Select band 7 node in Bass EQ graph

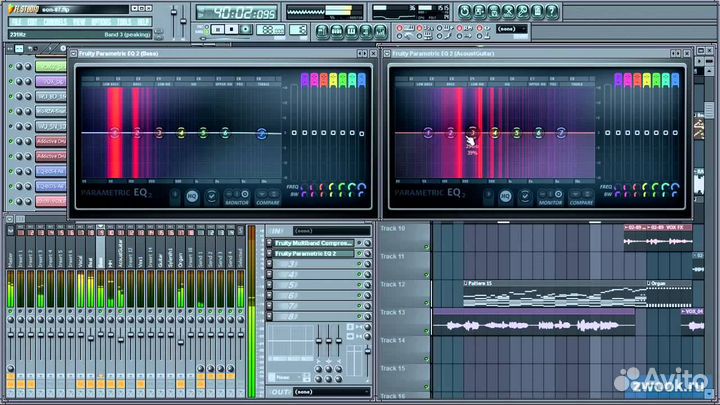(x=262, y=133)
